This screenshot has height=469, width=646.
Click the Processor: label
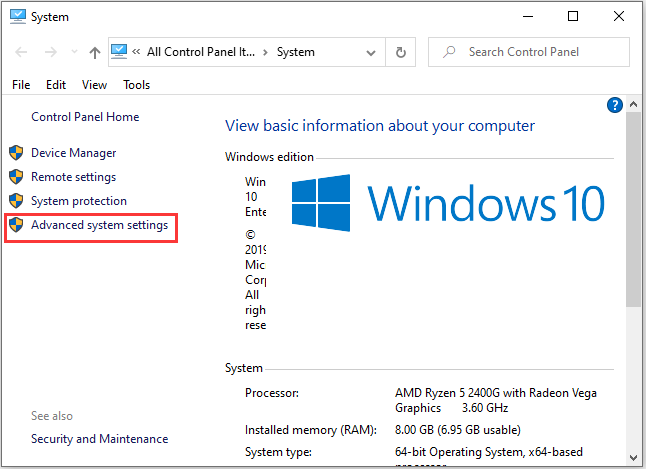pos(272,393)
